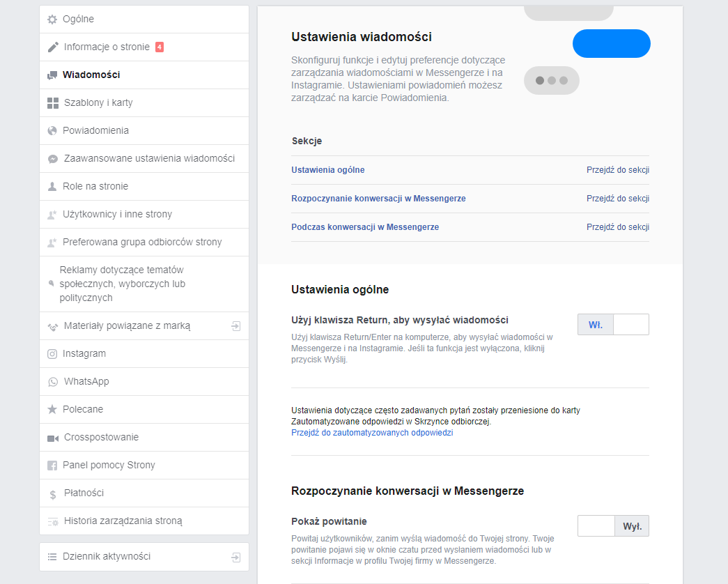Open Materiały powiązane z marką via its arrow
The image size is (728, 584).
pos(237,325)
